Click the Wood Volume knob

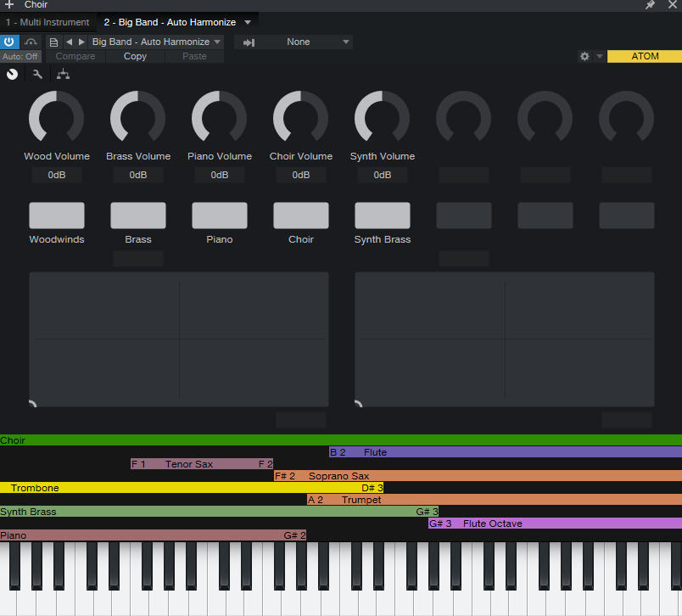pos(57,117)
